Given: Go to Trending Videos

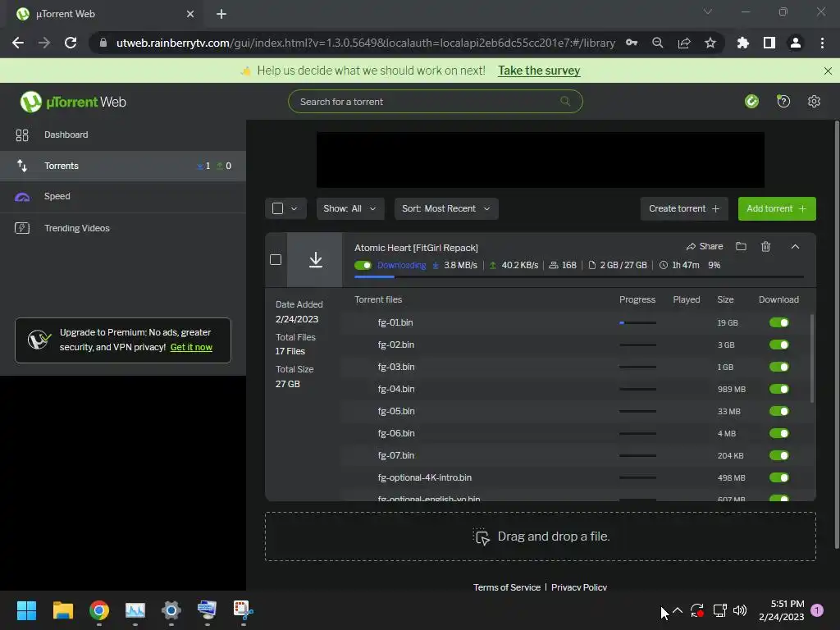Looking at the screenshot, I should click(123, 228).
